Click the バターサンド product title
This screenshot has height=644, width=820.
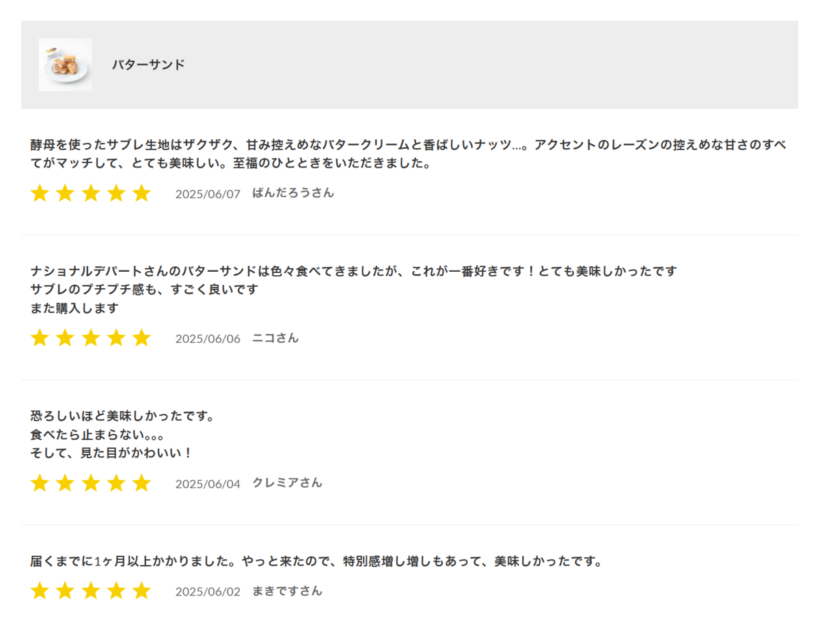[x=148, y=65]
